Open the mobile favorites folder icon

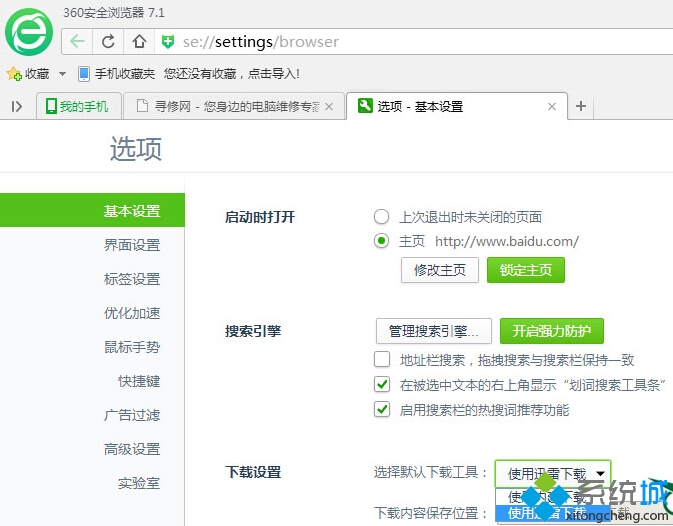pyautogui.click(x=84, y=74)
